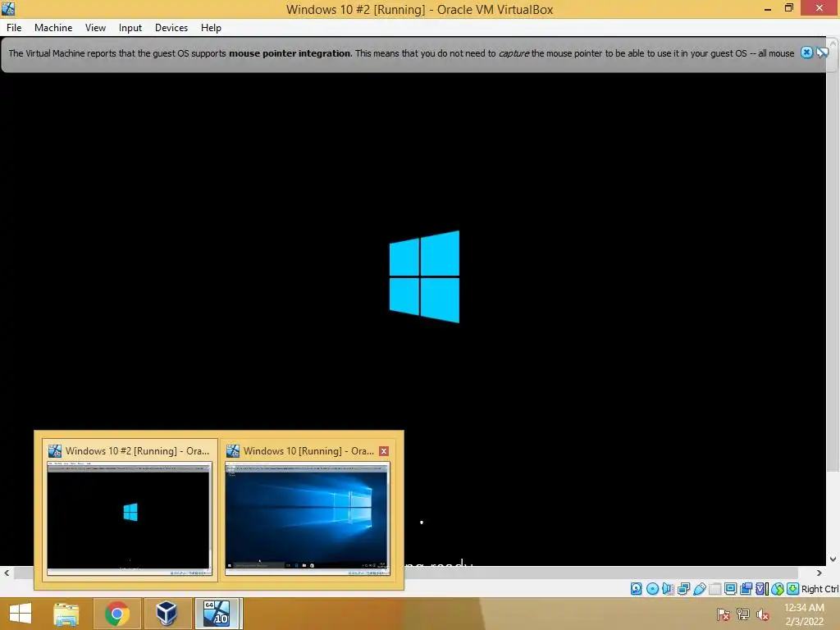The width and height of the screenshot is (840, 630).
Task: Click the running VM taskbar icon
Action: point(217,614)
